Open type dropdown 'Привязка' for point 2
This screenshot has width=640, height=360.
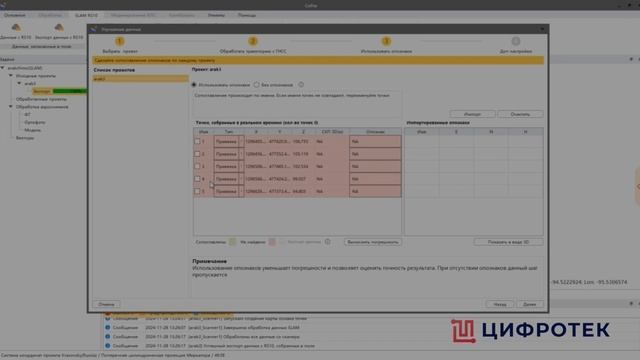(x=229, y=154)
